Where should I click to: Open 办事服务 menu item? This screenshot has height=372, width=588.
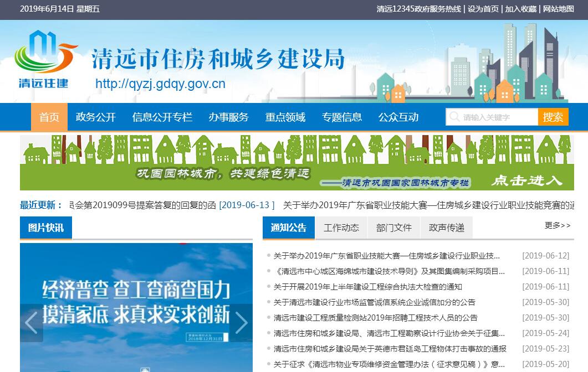click(x=228, y=117)
